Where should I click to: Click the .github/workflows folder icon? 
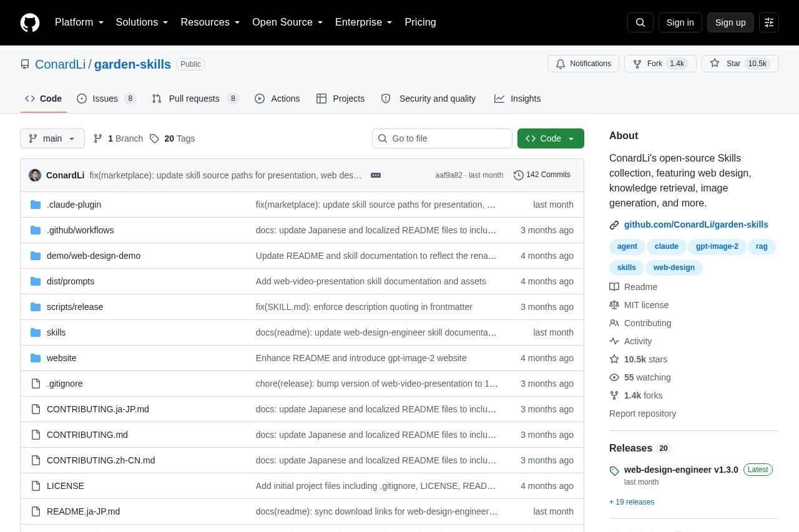click(x=36, y=230)
